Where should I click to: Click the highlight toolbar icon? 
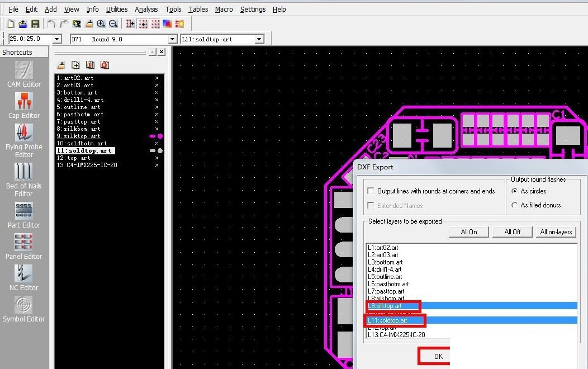(179, 24)
